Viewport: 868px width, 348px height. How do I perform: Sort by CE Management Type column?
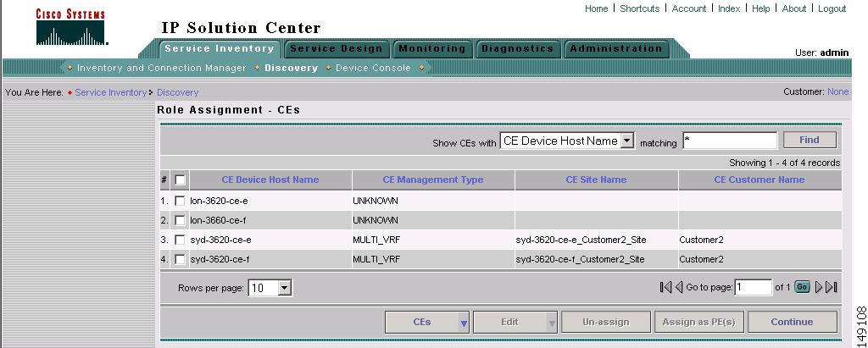click(x=433, y=180)
